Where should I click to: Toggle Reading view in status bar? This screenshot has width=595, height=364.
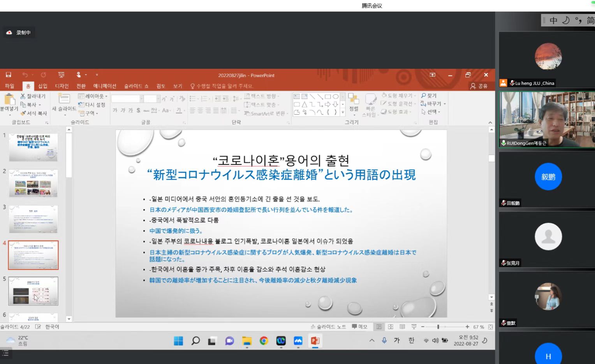pos(402,327)
